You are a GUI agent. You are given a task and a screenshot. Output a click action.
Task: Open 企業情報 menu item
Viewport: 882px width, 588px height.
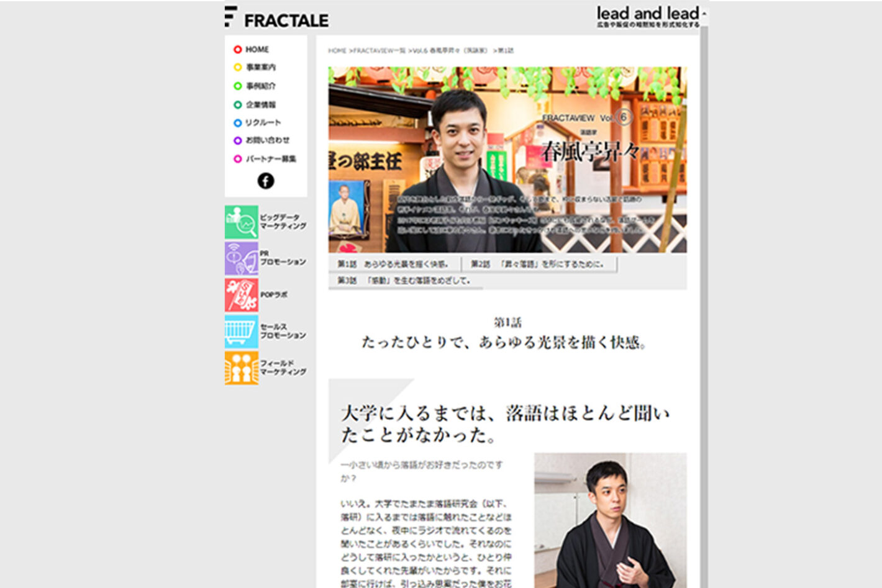click(x=260, y=105)
